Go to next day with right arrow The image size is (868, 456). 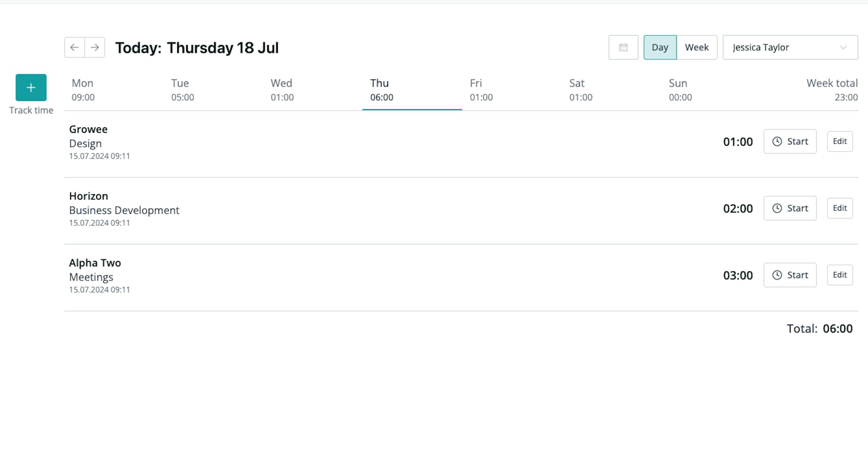point(95,47)
